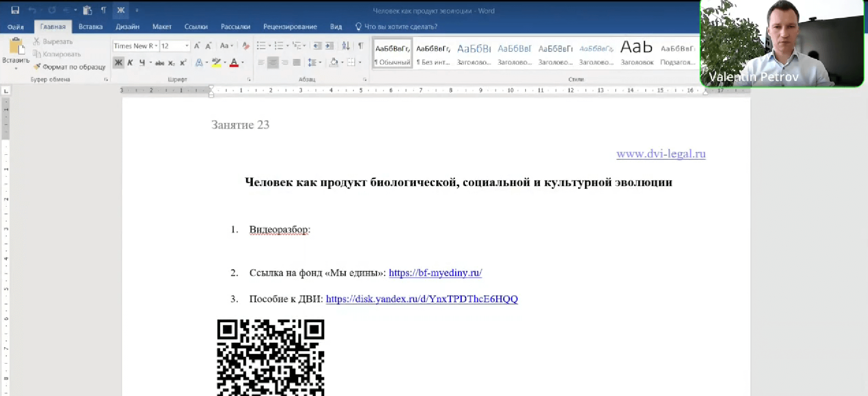Switch to the Дизайн ribbon tab
This screenshot has width=868, height=396.
point(128,27)
